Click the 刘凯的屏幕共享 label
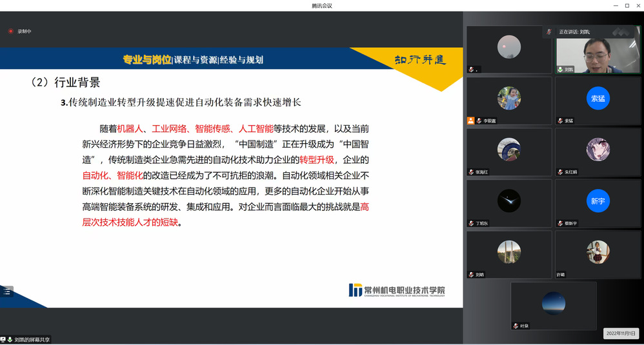The height and width of the screenshot is (345, 644). tap(32, 339)
